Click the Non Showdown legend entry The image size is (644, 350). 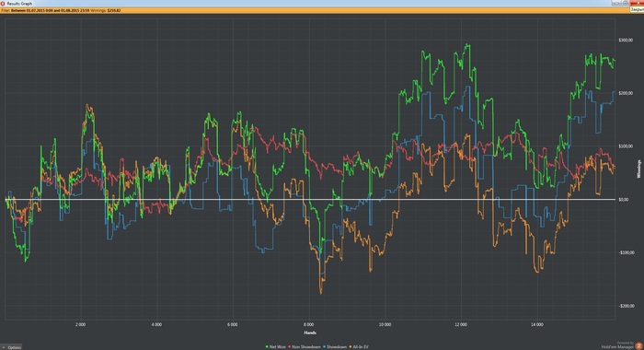[305, 347]
